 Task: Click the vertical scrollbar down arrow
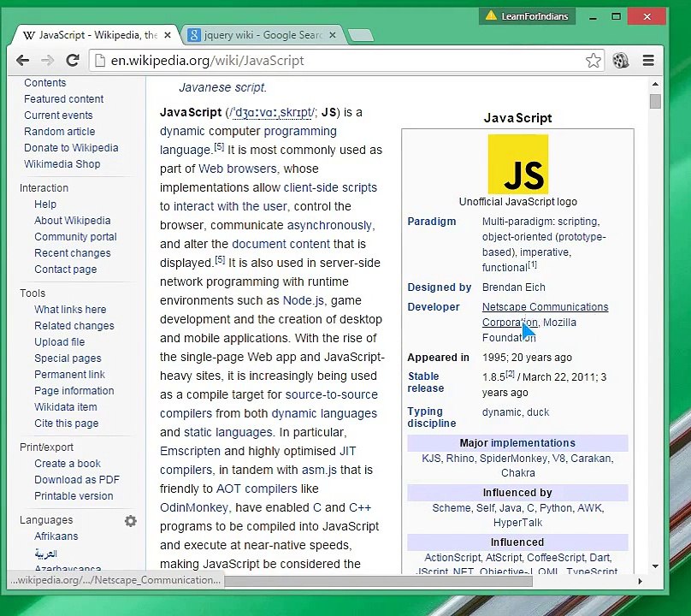(655, 566)
